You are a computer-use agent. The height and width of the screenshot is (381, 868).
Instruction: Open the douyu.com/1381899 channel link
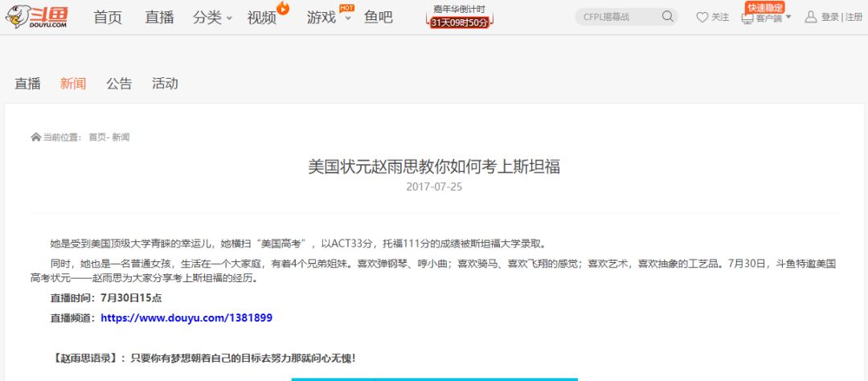(186, 317)
